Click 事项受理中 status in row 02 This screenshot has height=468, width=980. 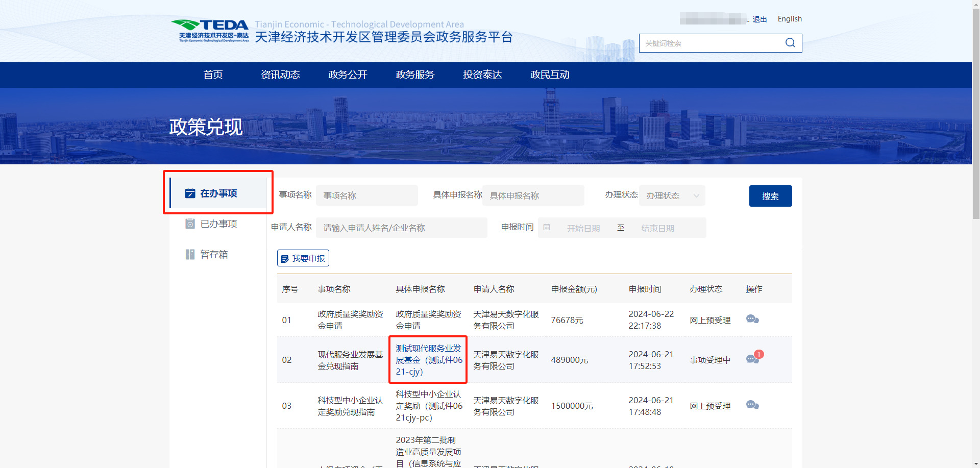(x=710, y=360)
